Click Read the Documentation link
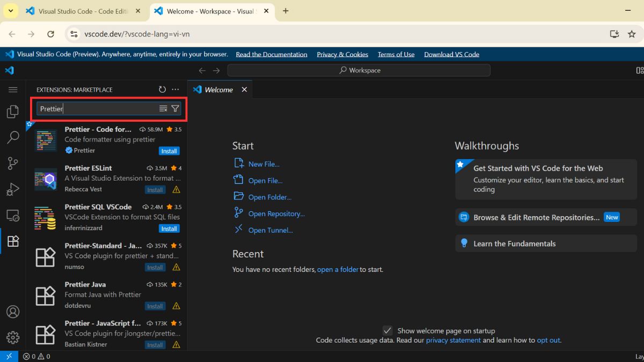Viewport: 644px width, 362px height. click(272, 54)
